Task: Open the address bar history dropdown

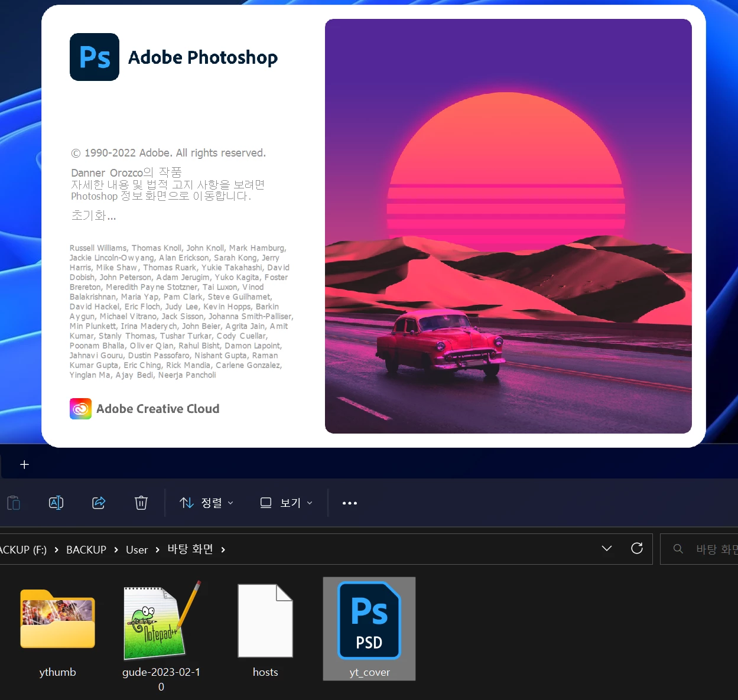Action: [607, 549]
